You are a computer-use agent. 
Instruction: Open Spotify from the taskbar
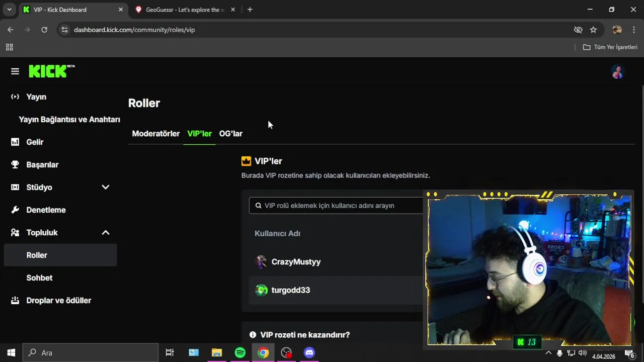click(x=240, y=352)
